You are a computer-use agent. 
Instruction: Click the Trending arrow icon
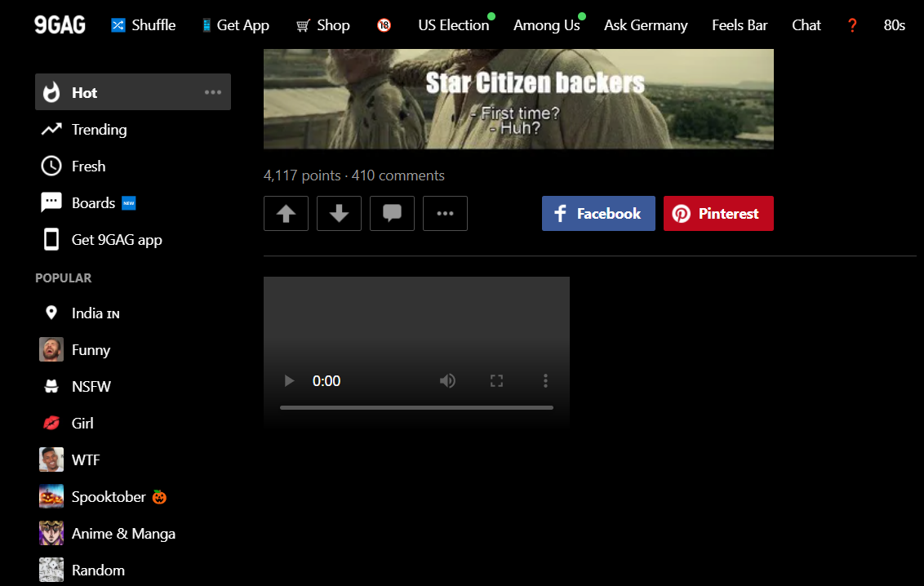(x=51, y=129)
